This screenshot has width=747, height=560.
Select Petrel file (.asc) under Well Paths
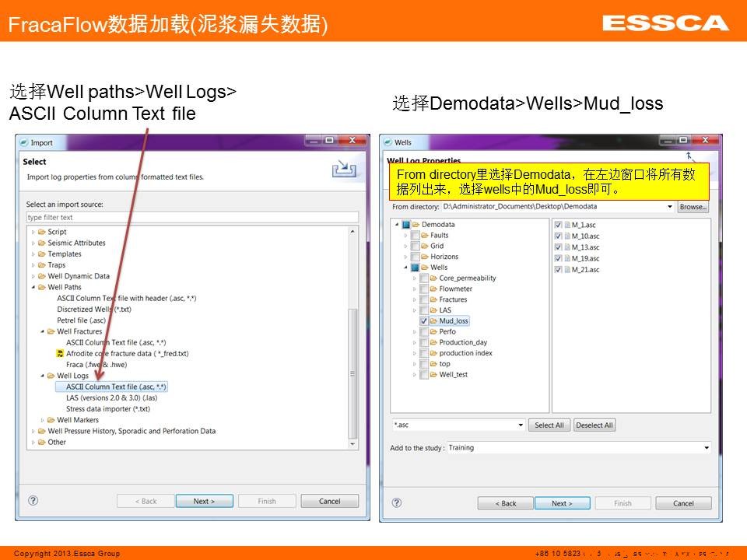point(81,320)
